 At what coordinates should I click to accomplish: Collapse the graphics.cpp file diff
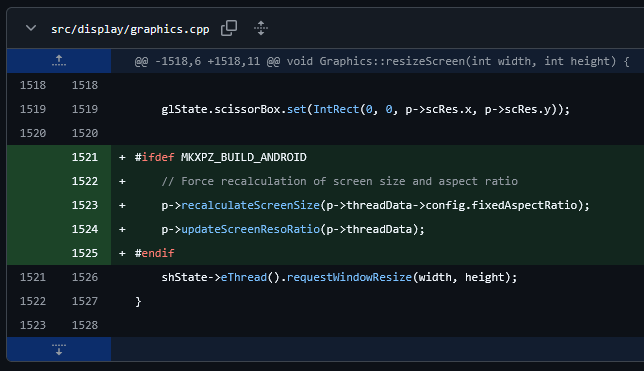coord(31,28)
